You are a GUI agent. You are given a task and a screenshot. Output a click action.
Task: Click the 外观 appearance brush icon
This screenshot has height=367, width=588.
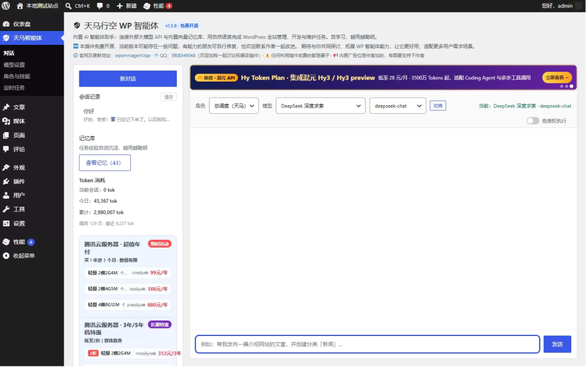pyautogui.click(x=6, y=167)
